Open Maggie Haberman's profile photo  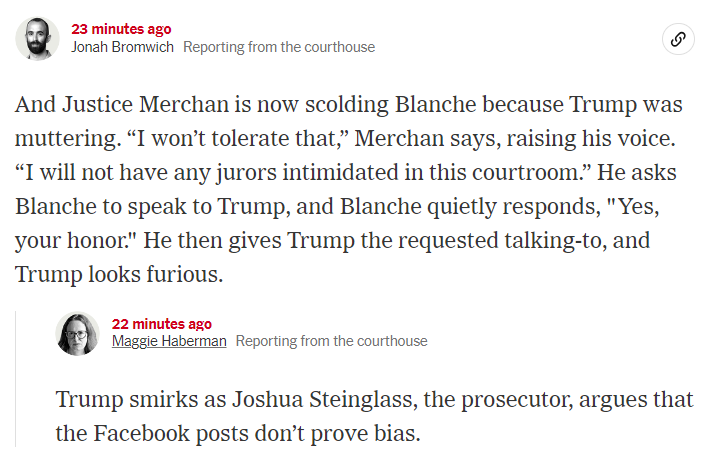77,333
